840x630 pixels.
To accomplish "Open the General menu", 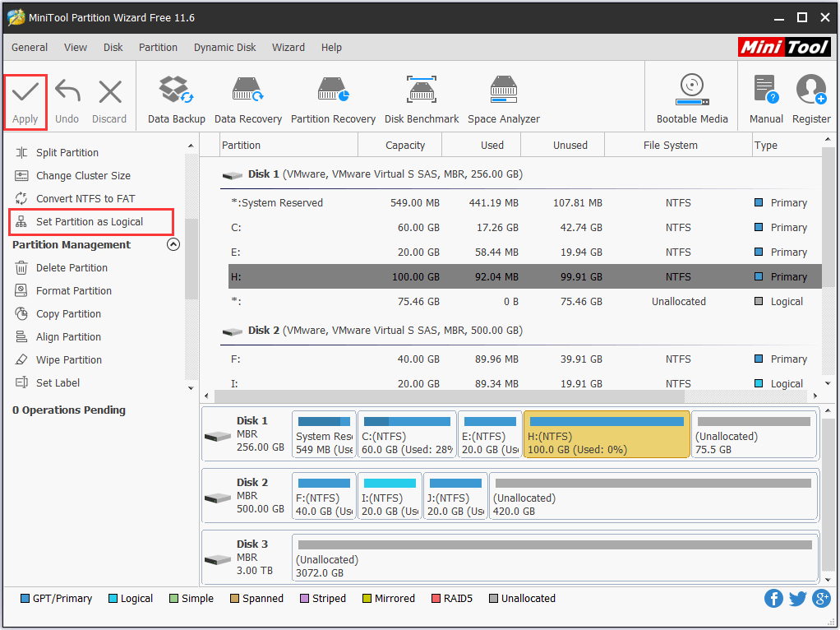I will click(30, 47).
